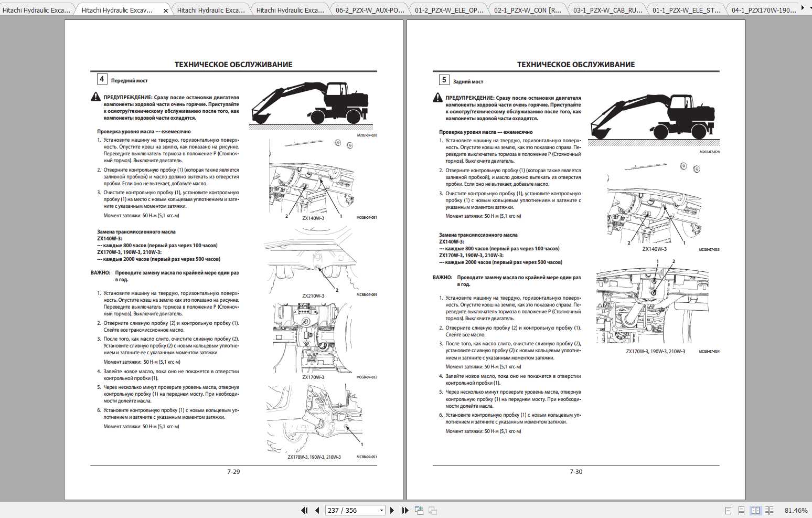Expand the page number dropdown
Screen dimensions: 812x518
pos(381,510)
